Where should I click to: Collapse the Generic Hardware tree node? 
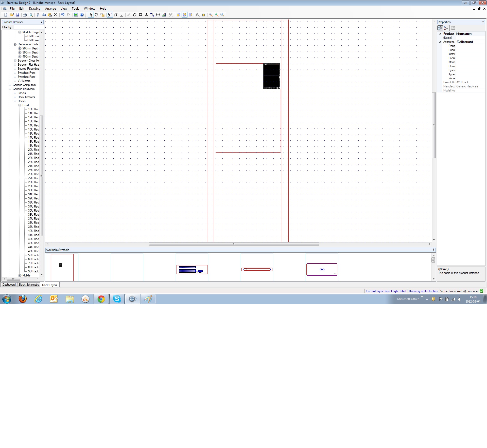[x=10, y=89]
